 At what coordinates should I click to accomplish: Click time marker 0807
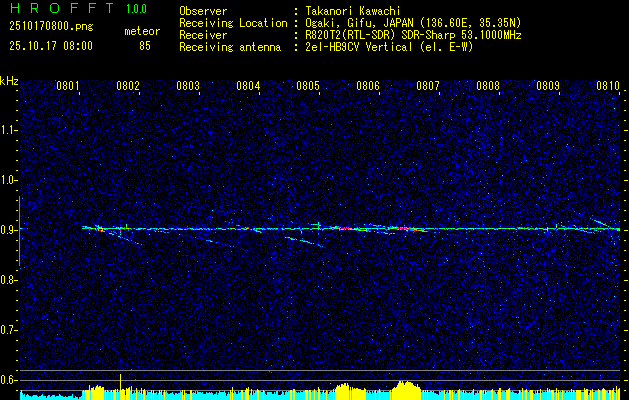coord(428,86)
